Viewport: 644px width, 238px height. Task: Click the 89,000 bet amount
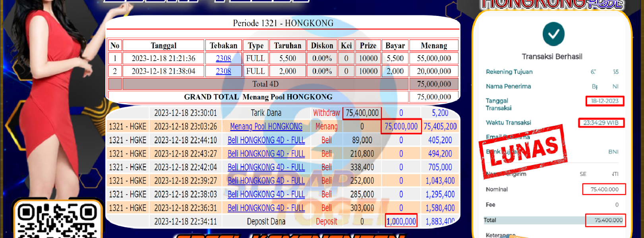point(362,140)
